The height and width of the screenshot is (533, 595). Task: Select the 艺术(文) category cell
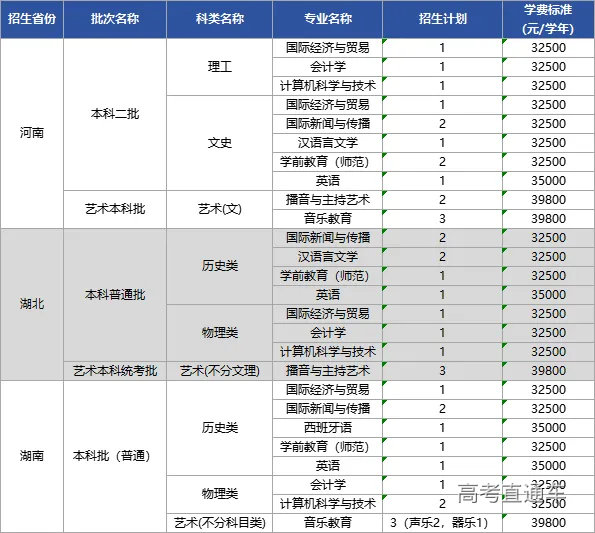click(219, 209)
